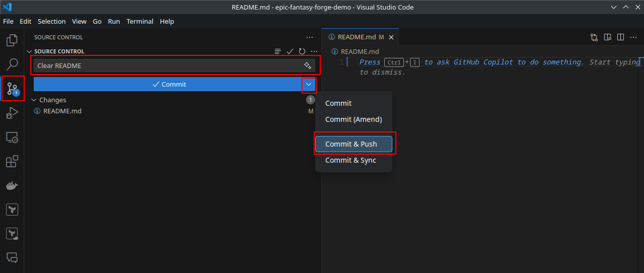Open README preview to the side

tap(608, 37)
